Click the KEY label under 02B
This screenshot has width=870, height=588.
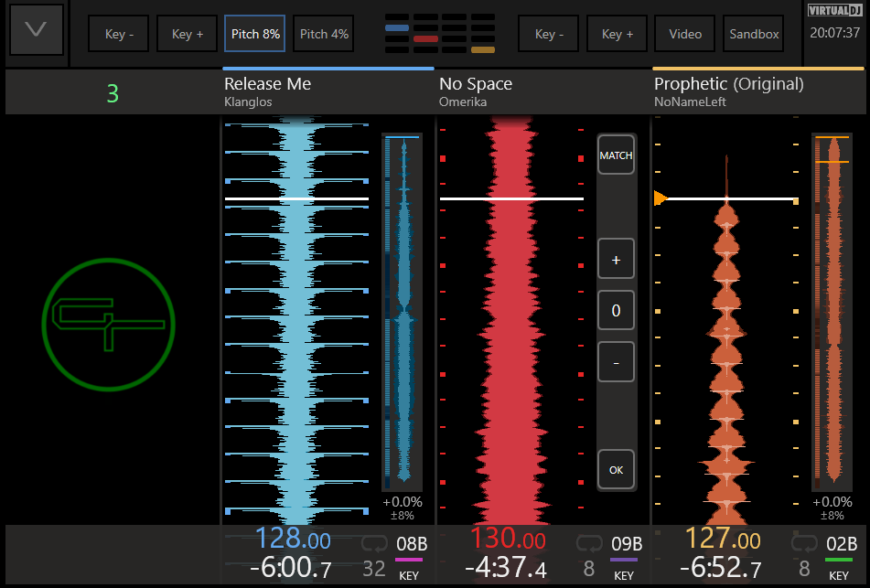[838, 576]
